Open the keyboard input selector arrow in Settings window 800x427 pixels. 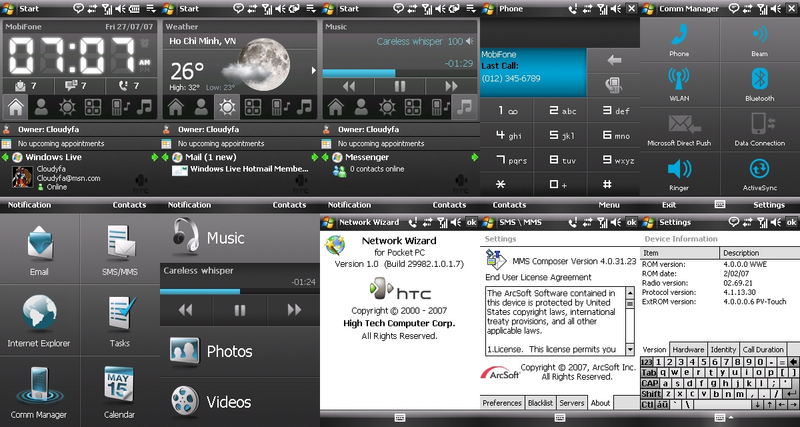tap(731, 416)
